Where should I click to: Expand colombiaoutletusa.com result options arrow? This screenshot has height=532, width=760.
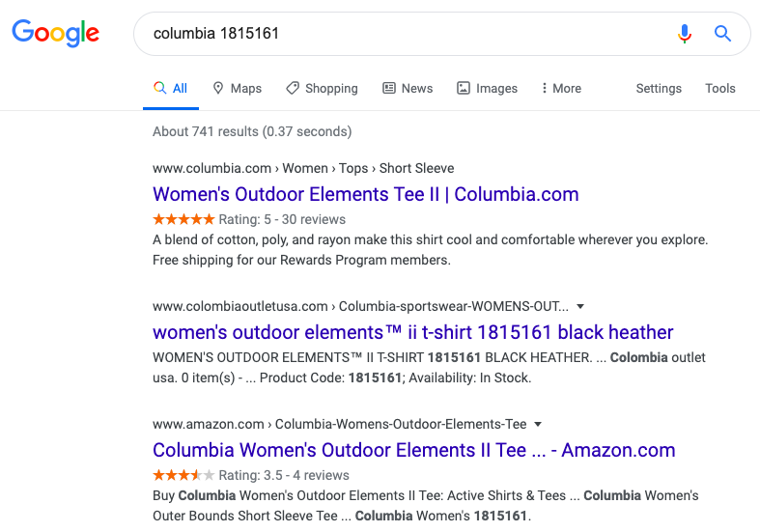[579, 306]
